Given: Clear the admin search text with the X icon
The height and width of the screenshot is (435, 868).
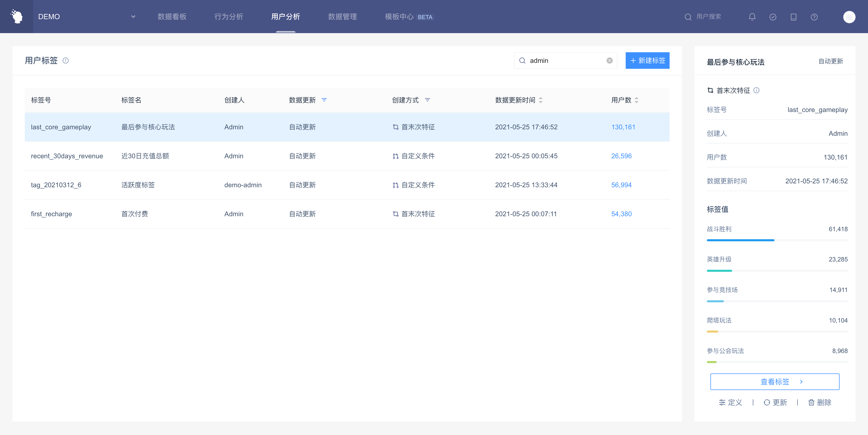Looking at the screenshot, I should [610, 61].
